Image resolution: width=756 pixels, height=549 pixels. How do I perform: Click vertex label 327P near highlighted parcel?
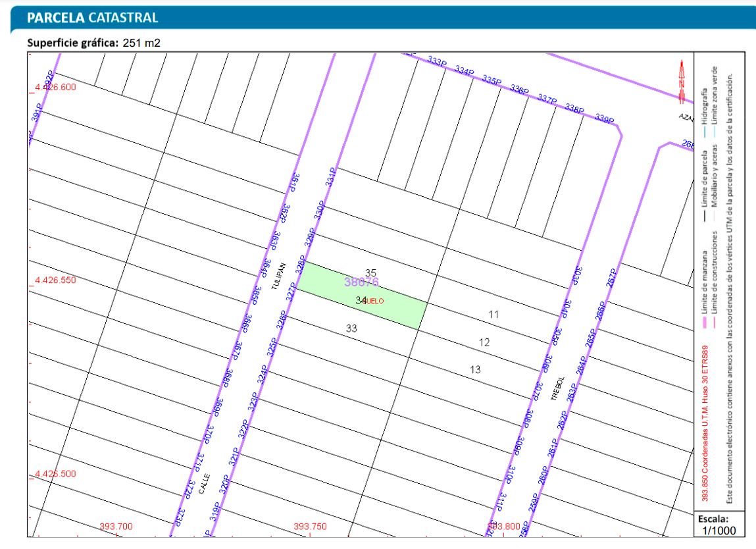click(x=290, y=292)
